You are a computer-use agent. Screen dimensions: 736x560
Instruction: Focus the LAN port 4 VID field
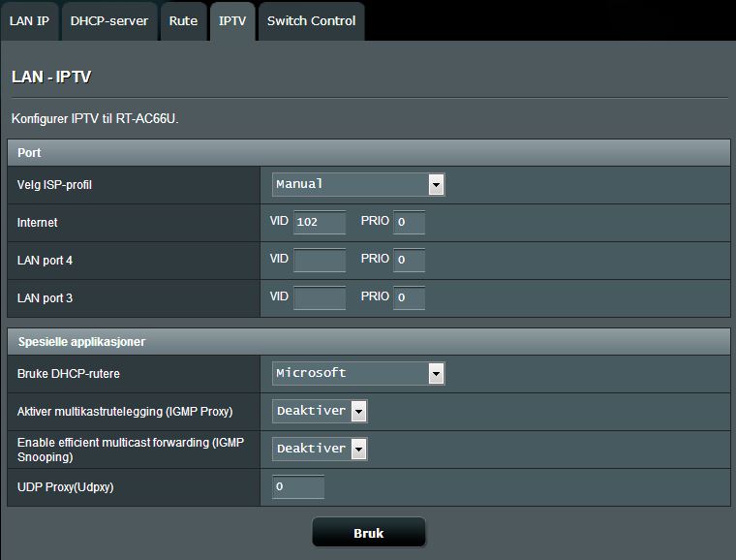pos(320,260)
